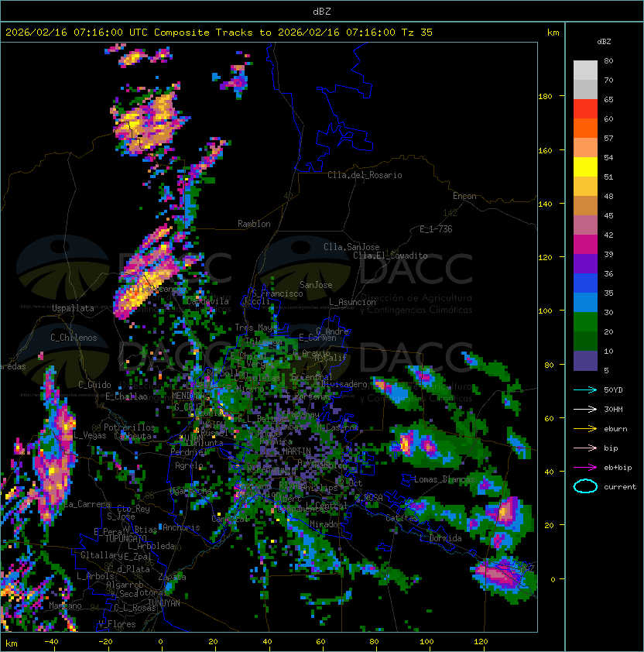Pick the dark orange 57-60 dBZ swatch
Screen dimensions: 644x652
coord(585,129)
